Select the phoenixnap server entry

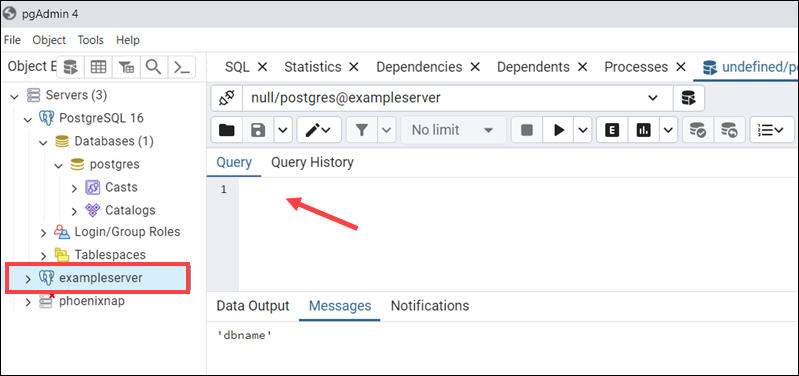(x=92, y=301)
